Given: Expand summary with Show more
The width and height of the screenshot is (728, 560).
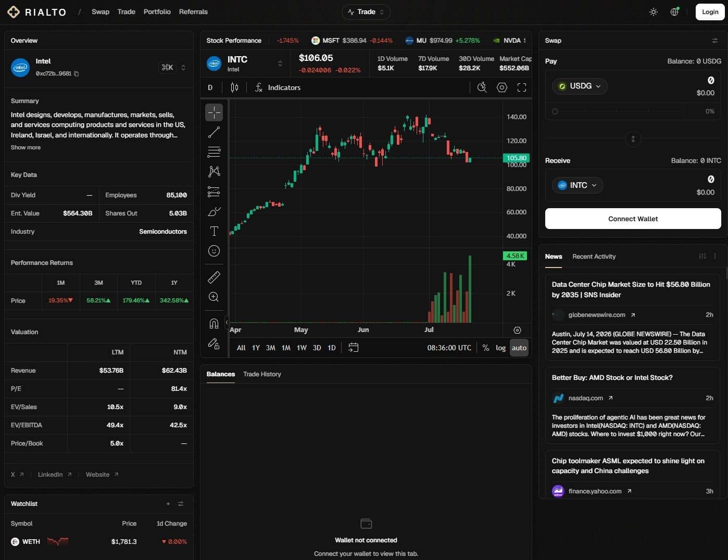Looking at the screenshot, I should pyautogui.click(x=26, y=147).
